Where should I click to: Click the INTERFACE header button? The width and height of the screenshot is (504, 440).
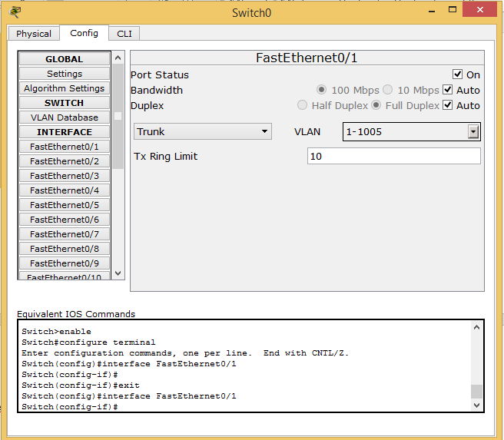click(x=65, y=132)
